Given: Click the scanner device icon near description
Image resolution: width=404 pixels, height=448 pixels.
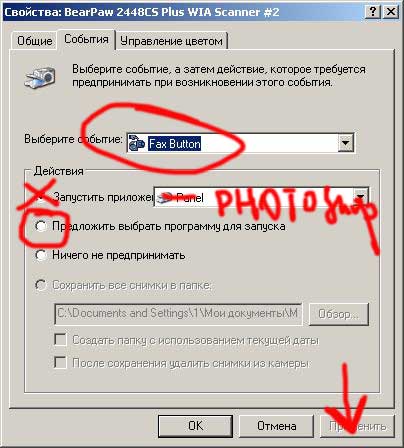Looking at the screenshot, I should [40, 77].
